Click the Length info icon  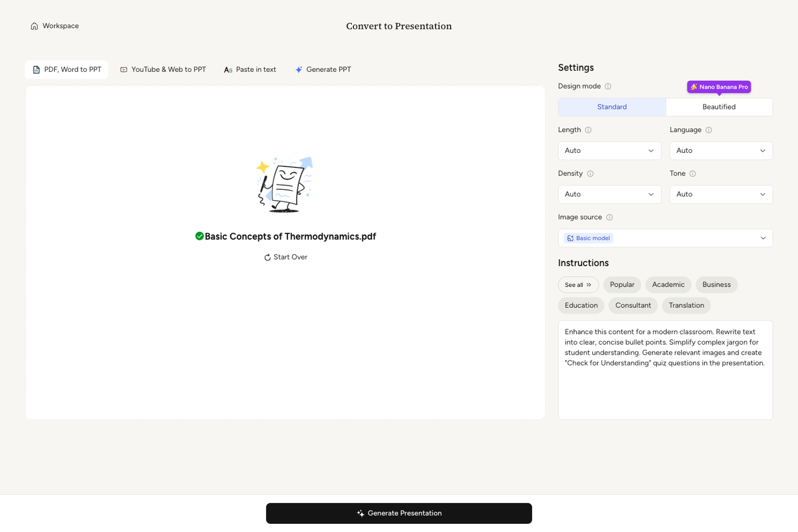[x=588, y=130]
